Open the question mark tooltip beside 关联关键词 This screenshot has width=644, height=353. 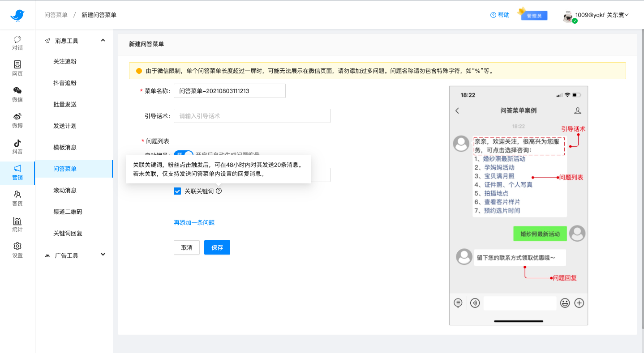pos(219,191)
